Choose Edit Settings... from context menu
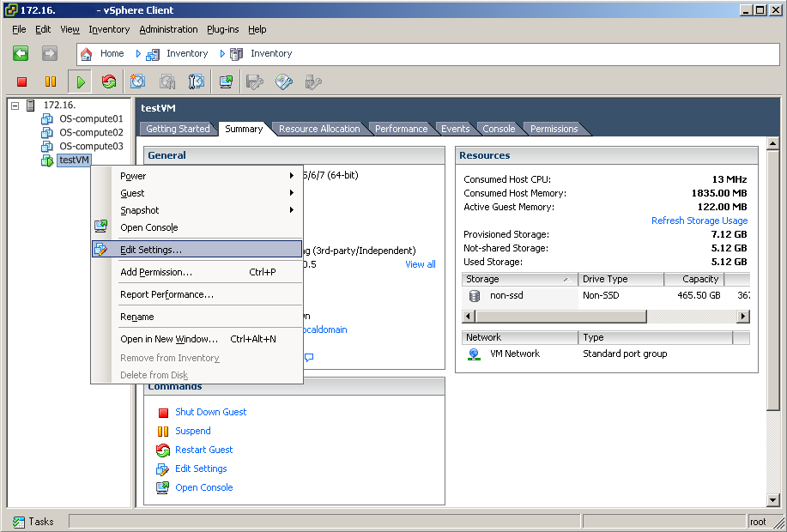This screenshot has width=787, height=532. point(197,250)
